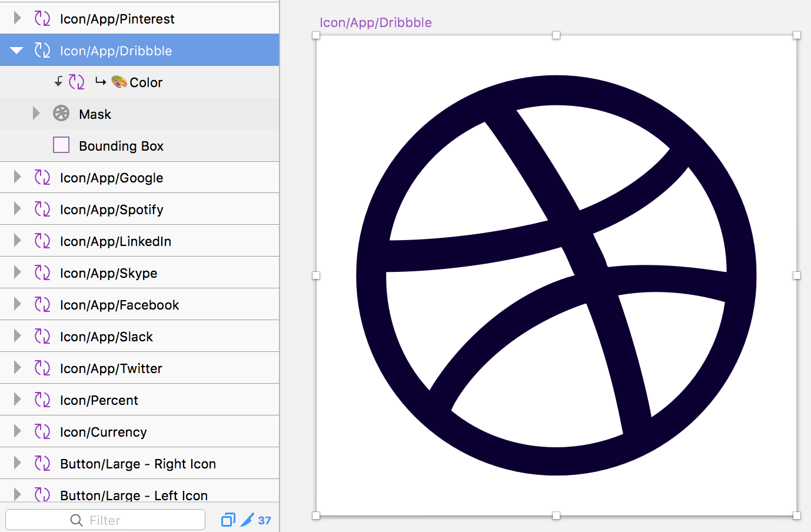Collapse the Icon/App/Dribbble symbol

point(15,51)
